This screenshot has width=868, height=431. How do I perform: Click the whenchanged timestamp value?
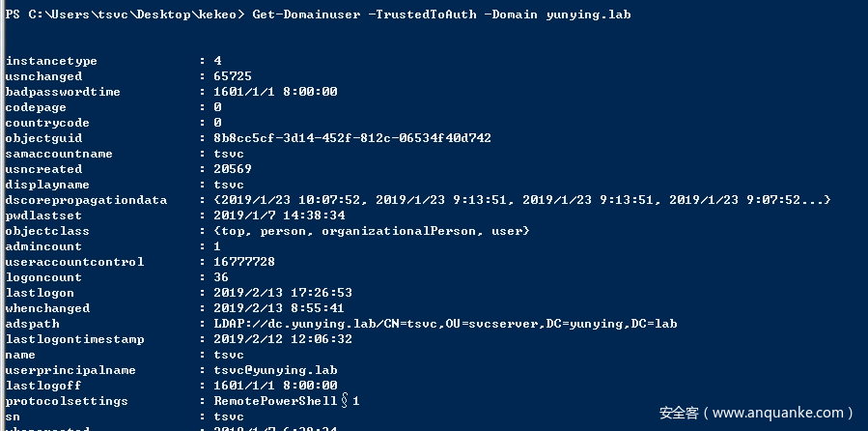pyautogui.click(x=279, y=308)
